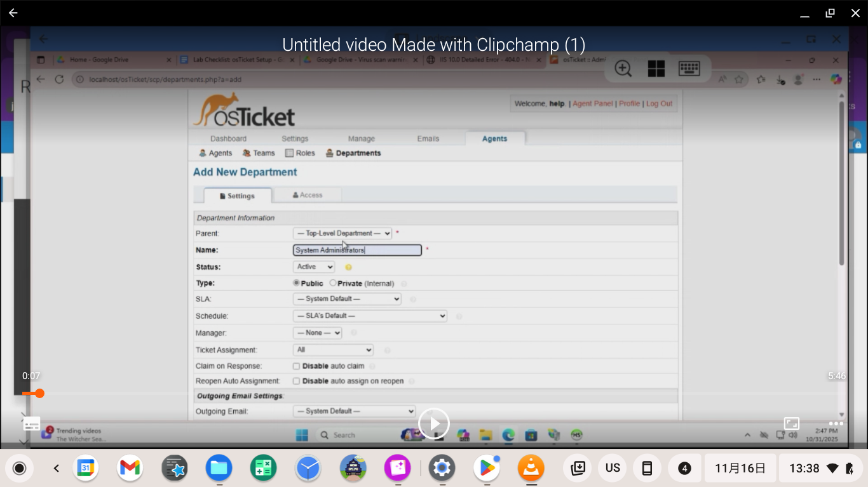Switch to the osTicket Settings nav tab

pos(295,138)
